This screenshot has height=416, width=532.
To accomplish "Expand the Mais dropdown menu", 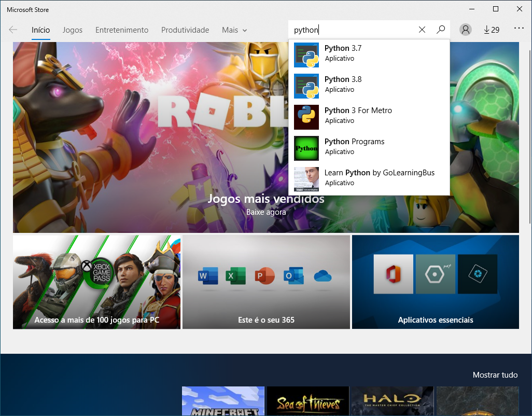I will pos(234,30).
